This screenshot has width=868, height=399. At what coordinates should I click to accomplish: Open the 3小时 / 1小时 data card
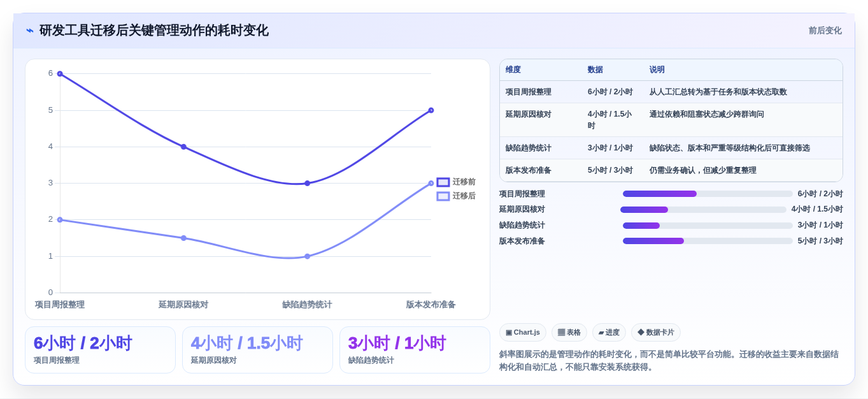pyautogui.click(x=415, y=350)
